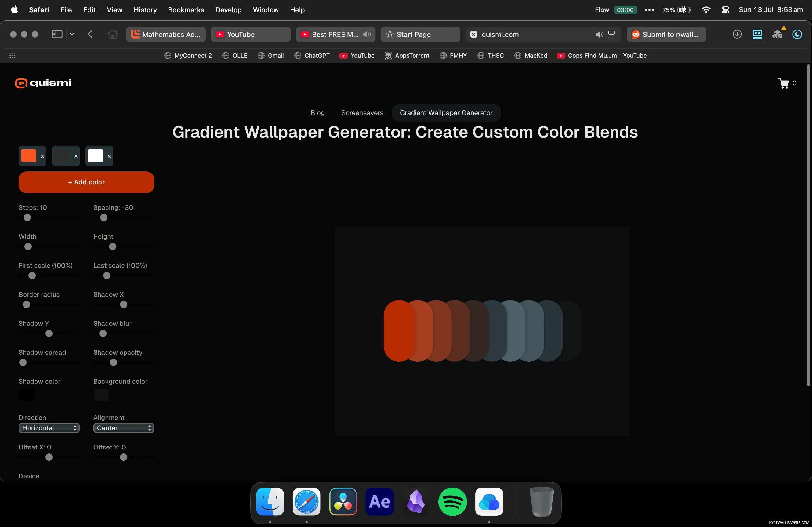The width and height of the screenshot is (812, 527).
Task: Click the Steps slider handle
Action: (x=27, y=217)
